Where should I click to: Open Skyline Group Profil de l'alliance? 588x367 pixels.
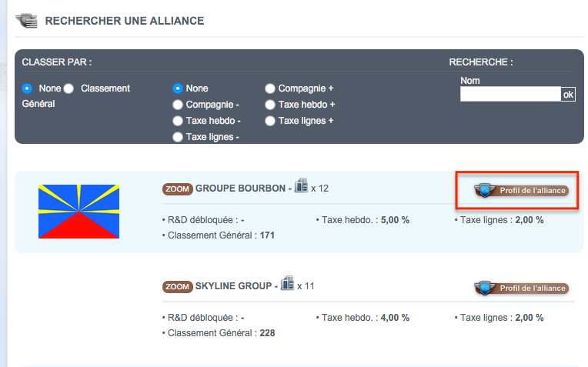(522, 289)
